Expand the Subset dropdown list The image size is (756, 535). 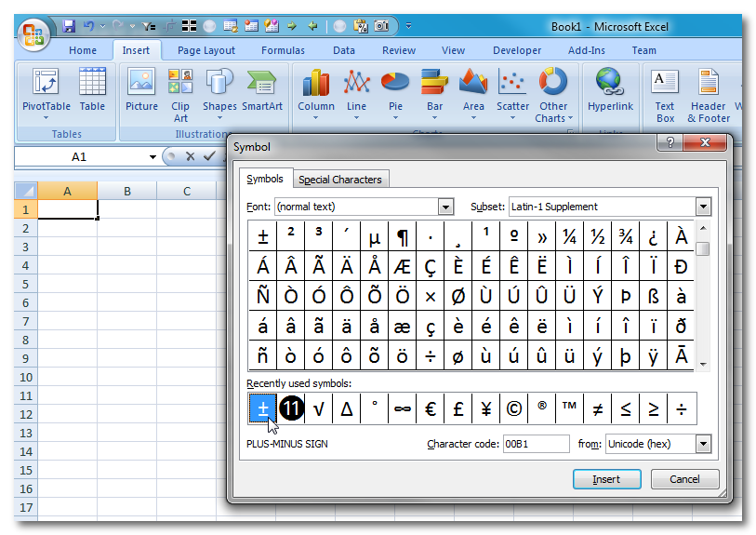tap(703, 207)
